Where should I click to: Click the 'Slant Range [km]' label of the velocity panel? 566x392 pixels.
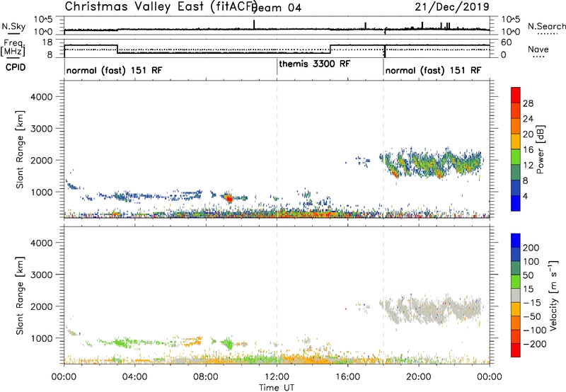tap(20, 296)
